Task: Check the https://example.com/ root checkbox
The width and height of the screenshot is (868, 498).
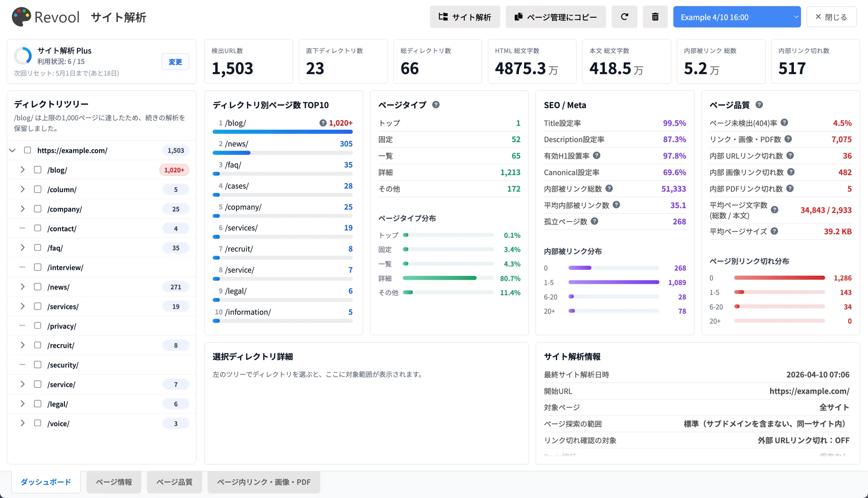Action: click(27, 150)
